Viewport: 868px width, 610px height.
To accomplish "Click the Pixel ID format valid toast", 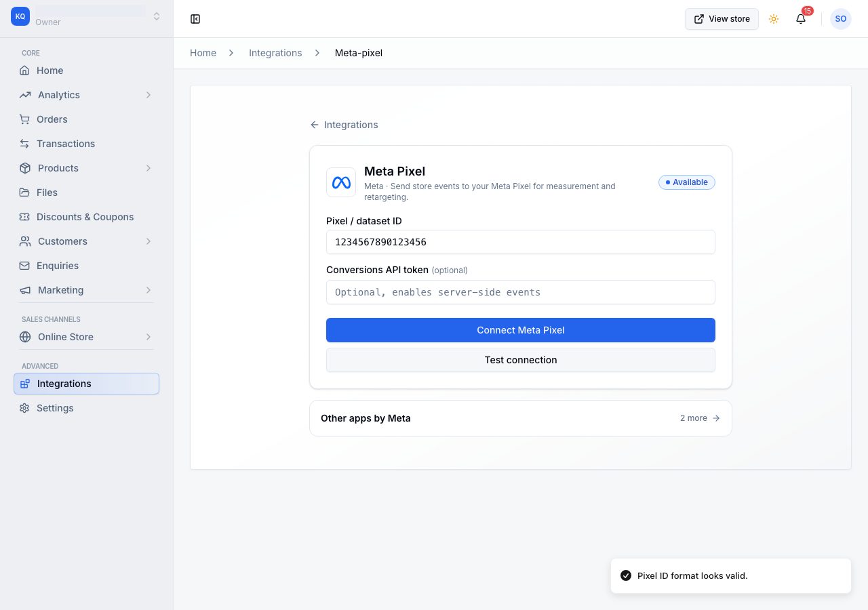I will (731, 576).
